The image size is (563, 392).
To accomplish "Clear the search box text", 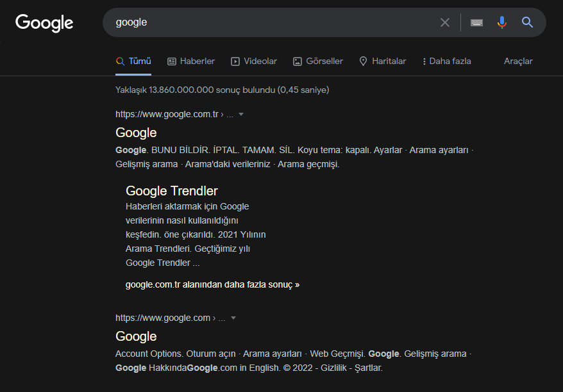I will [x=445, y=22].
